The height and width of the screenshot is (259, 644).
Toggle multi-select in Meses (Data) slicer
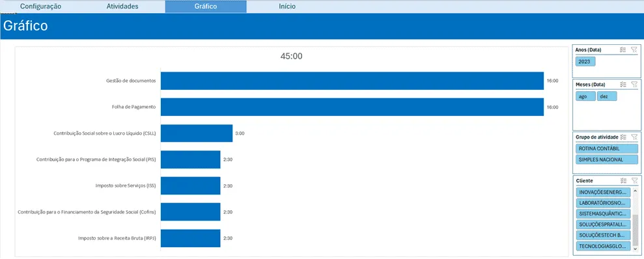click(623, 84)
